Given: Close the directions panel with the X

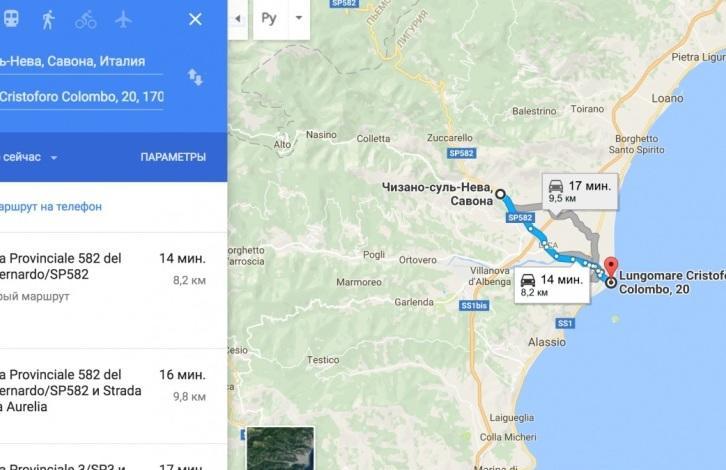Looking at the screenshot, I should [195, 19].
